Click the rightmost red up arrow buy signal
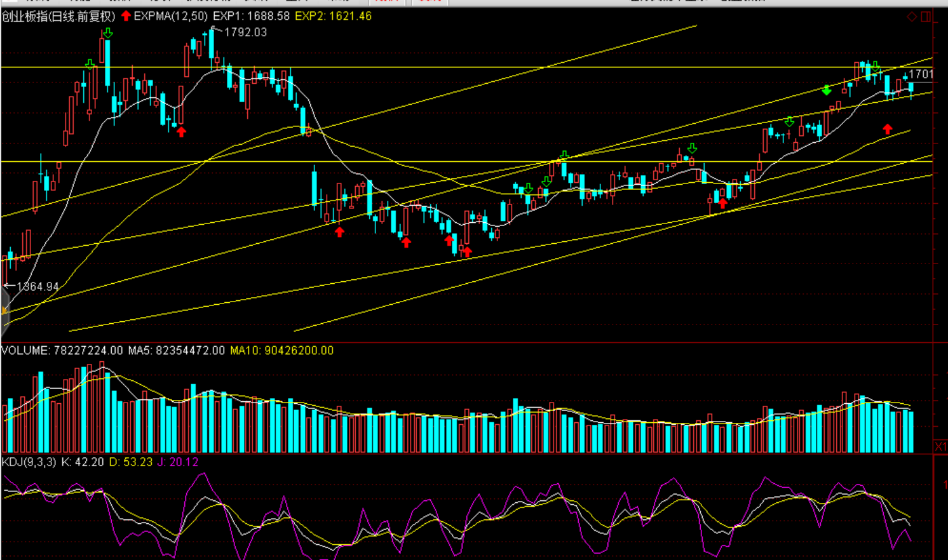The height and width of the screenshot is (560, 948). (888, 130)
